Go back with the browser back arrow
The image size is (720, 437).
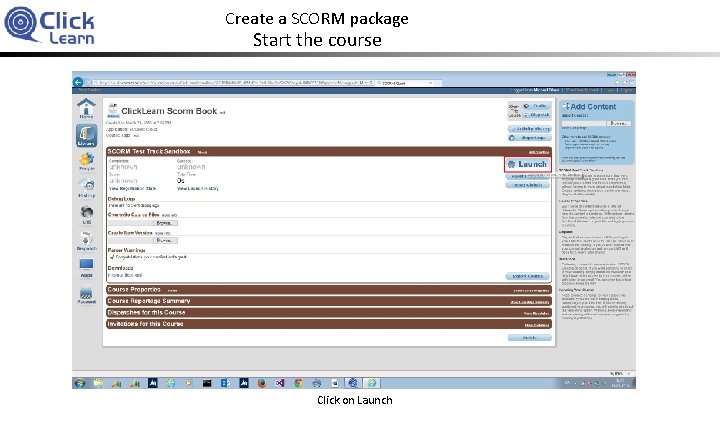tap(78, 82)
